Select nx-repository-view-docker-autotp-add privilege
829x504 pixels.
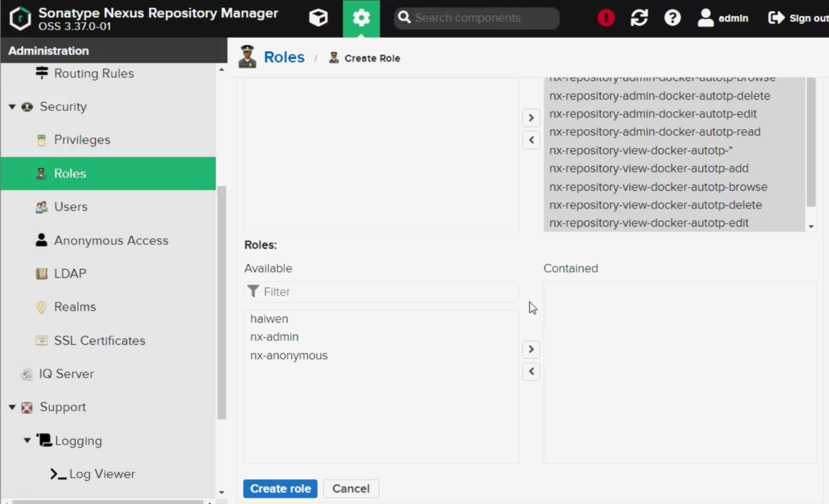tap(649, 168)
